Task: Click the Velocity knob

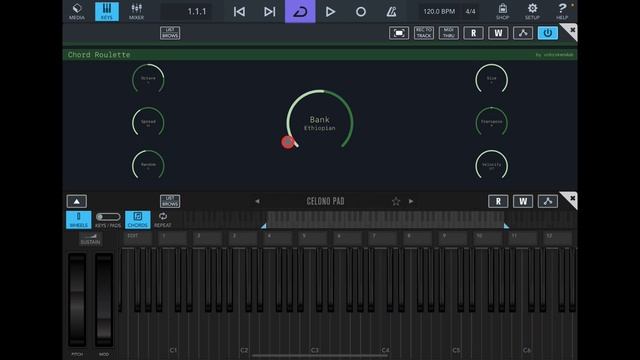Action: pyautogui.click(x=491, y=165)
